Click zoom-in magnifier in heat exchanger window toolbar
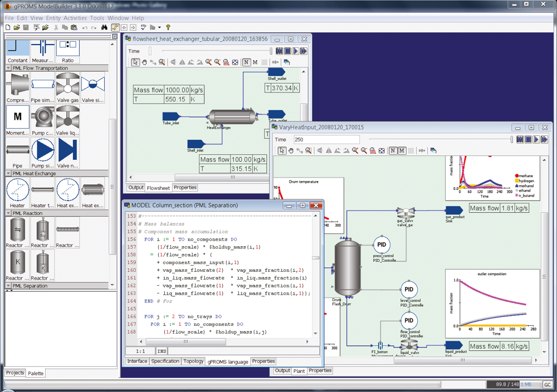The height and width of the screenshot is (392, 557). point(208,62)
